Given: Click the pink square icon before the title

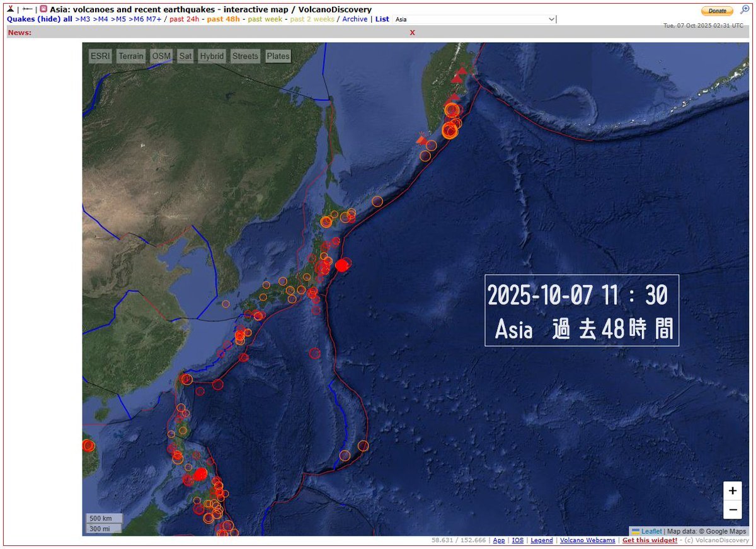Looking at the screenshot, I should 43,9.
